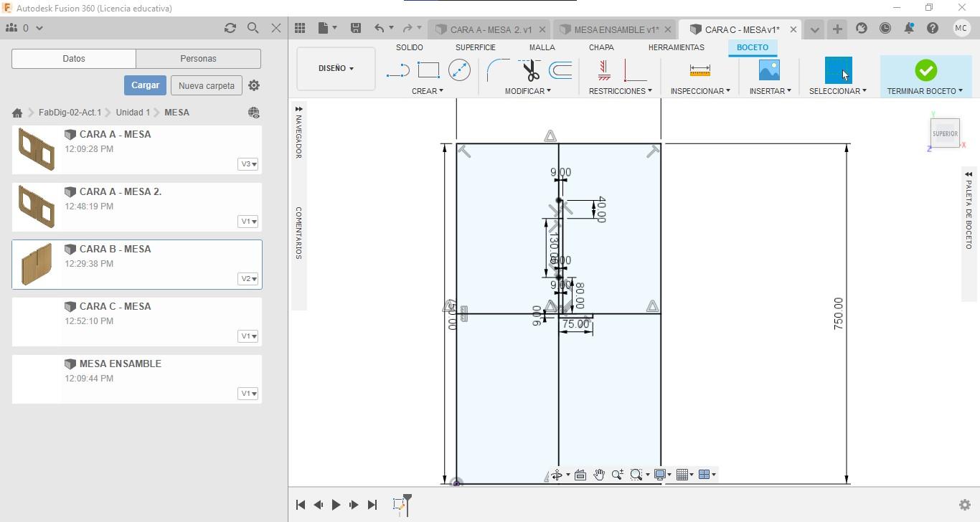980x522 pixels.
Task: Open version dropdown V3 for CARA A - MESA
Action: click(x=248, y=164)
